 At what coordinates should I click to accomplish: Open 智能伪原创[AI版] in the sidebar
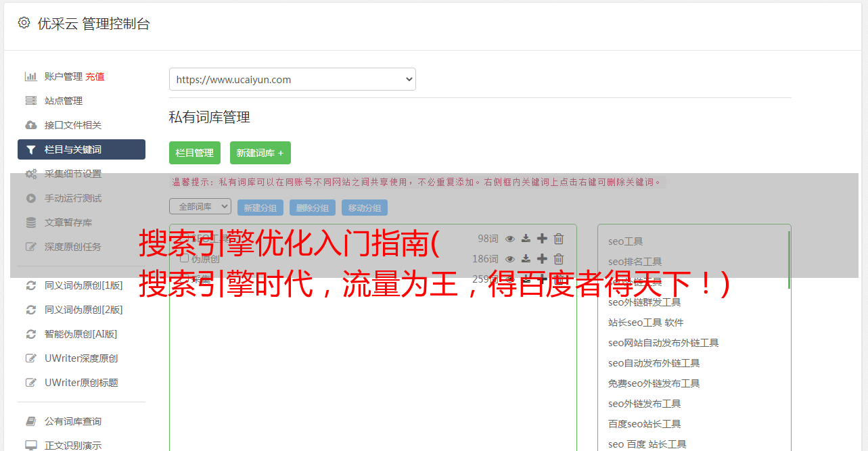(81, 334)
